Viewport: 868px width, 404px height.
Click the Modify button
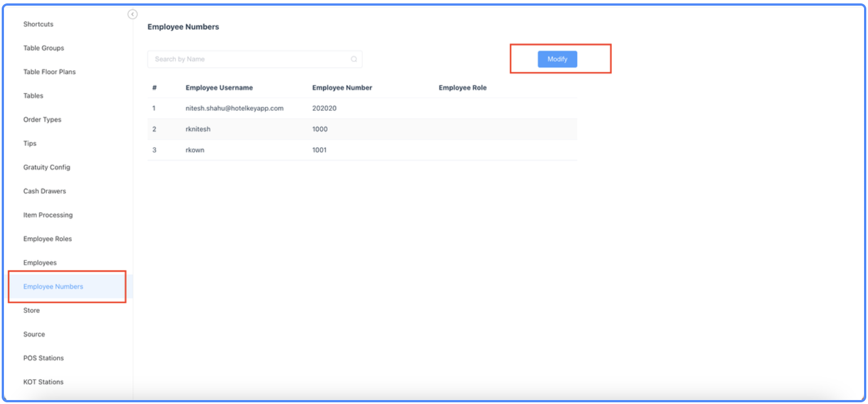tap(557, 59)
